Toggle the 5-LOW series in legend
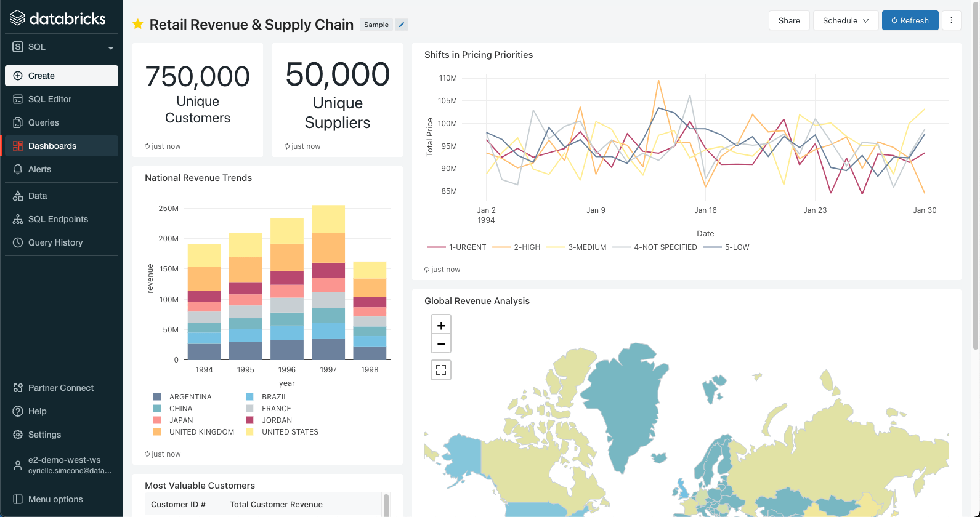The image size is (980, 517). click(x=727, y=247)
